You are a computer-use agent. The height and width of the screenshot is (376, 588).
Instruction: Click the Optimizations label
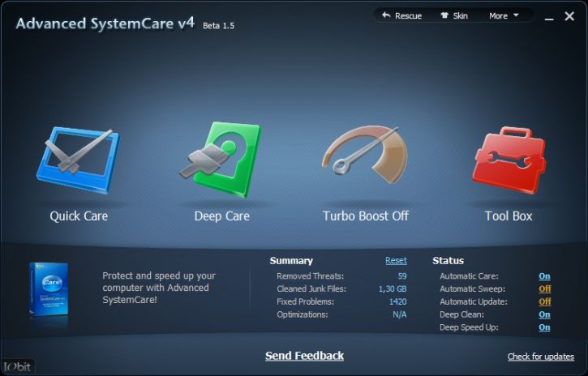[303, 314]
